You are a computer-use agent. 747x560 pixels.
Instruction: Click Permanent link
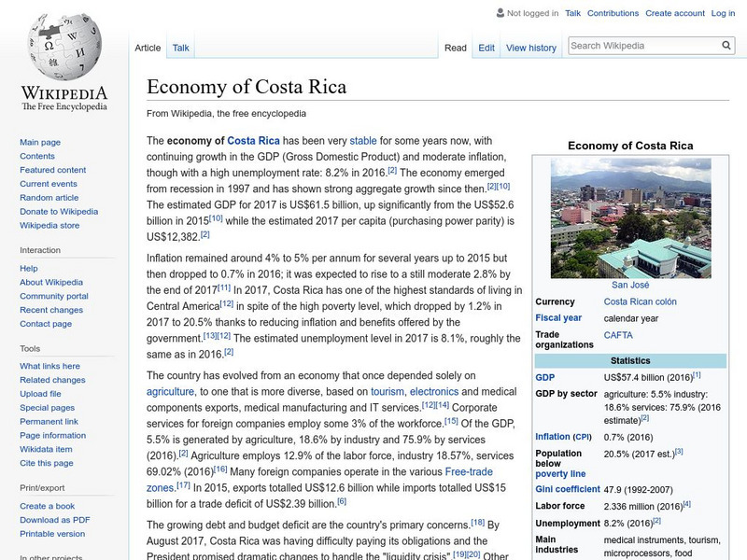pos(49,421)
